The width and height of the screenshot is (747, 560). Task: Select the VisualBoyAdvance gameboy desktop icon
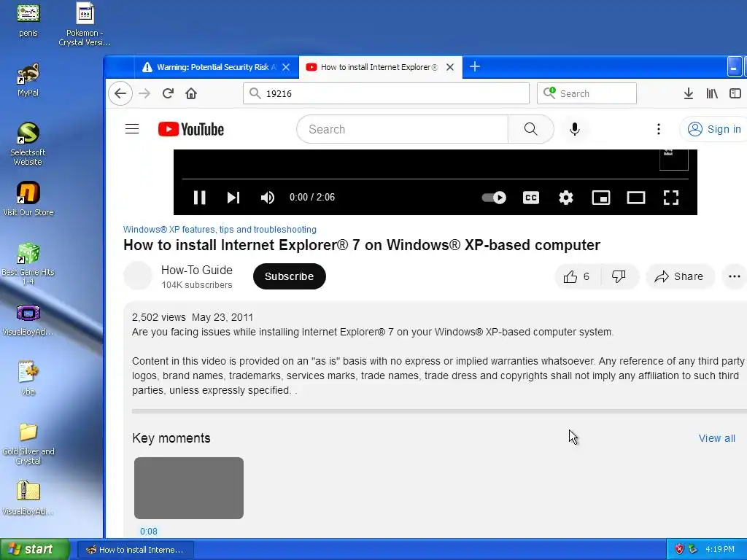(28, 319)
